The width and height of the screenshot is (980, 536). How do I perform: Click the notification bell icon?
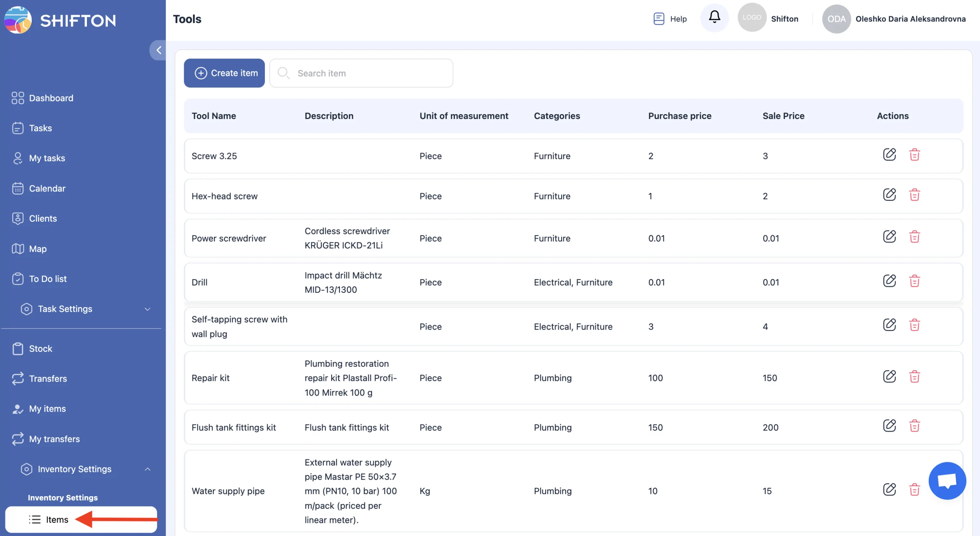(714, 17)
